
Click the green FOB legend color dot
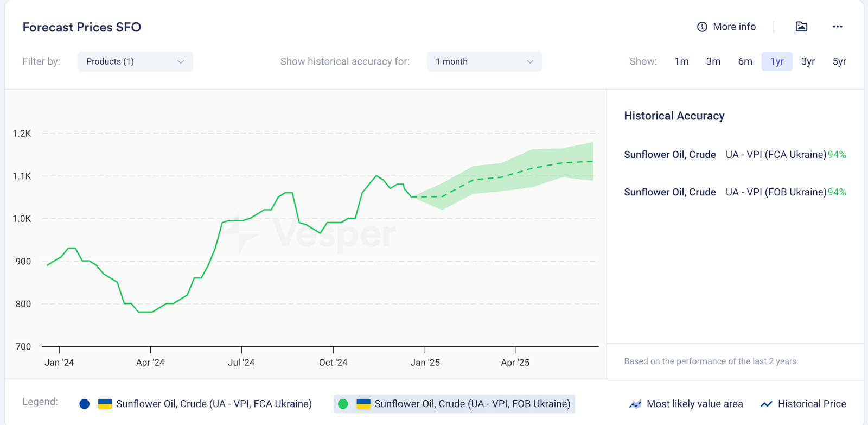point(343,404)
